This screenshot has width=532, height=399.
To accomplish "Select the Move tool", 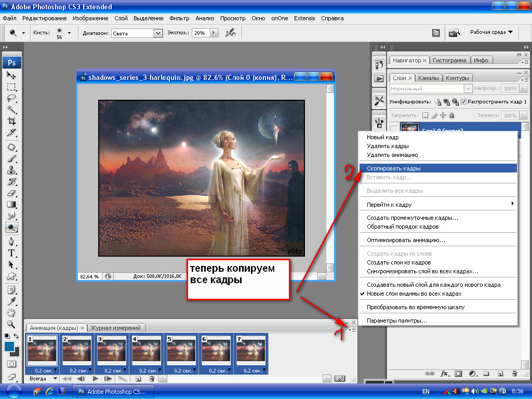I will pyautogui.click(x=11, y=75).
